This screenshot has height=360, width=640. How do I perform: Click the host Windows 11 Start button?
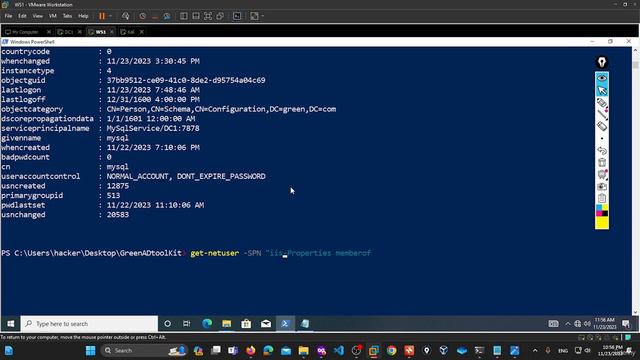point(91,351)
